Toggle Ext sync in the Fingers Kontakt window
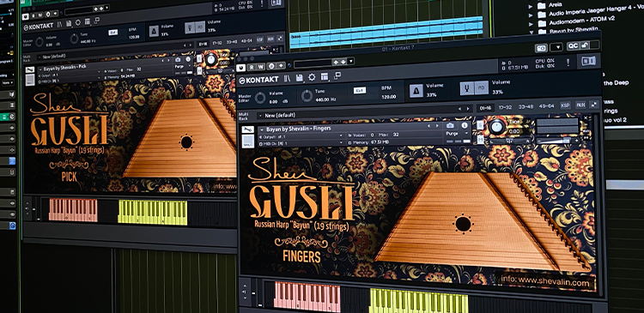 point(360,91)
